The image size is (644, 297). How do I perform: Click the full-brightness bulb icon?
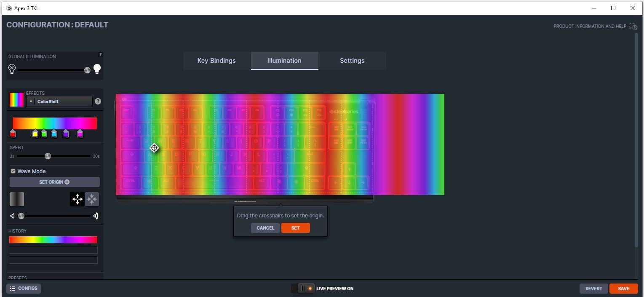pyautogui.click(x=97, y=69)
